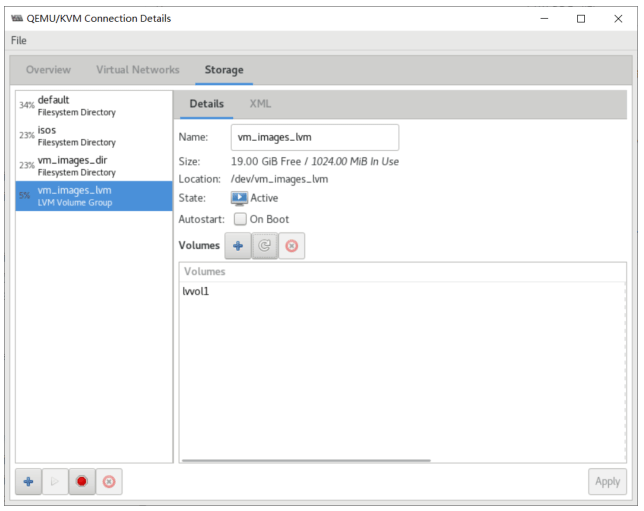Click the Active state monitor icon
The height and width of the screenshot is (511, 644).
click(x=239, y=198)
